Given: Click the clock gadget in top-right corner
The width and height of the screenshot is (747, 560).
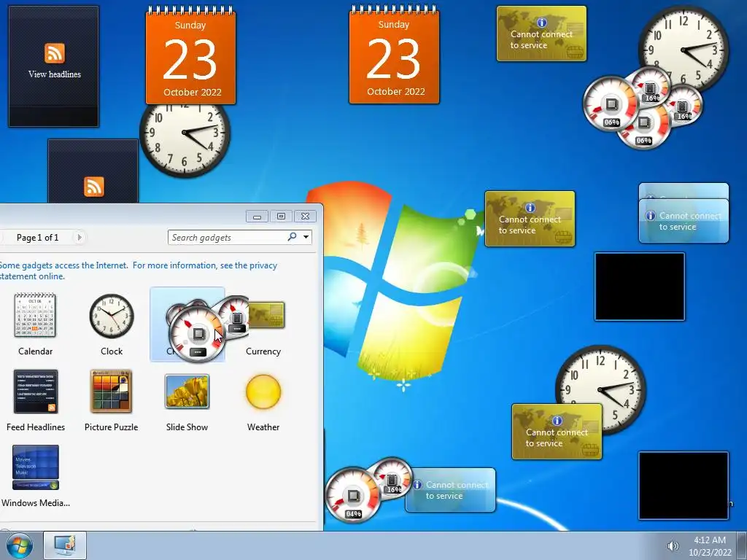Looking at the screenshot, I should [x=683, y=49].
